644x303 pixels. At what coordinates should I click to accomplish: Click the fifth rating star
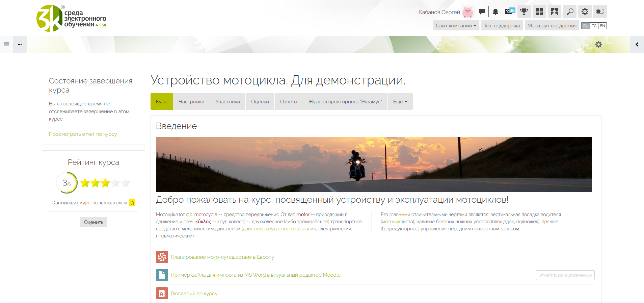pos(126,183)
